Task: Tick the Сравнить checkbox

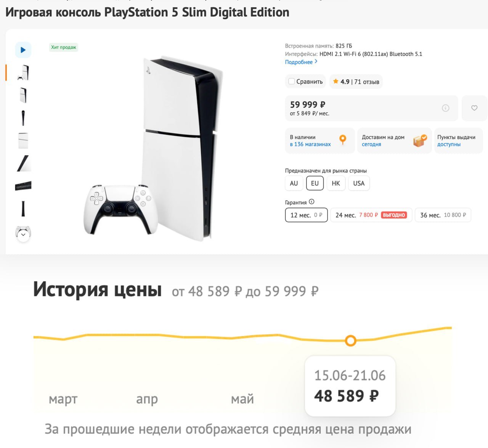Action: click(x=292, y=82)
